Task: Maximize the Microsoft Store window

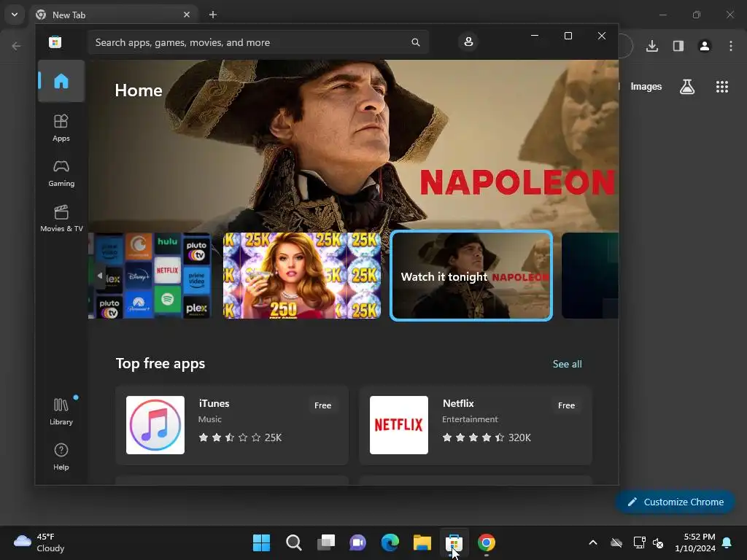Action: 568,36
